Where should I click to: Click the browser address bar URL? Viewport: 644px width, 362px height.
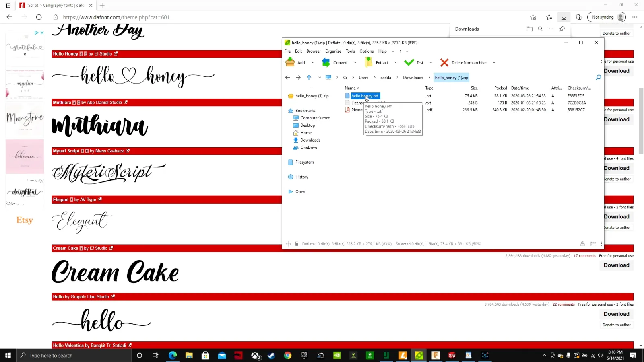116,17
